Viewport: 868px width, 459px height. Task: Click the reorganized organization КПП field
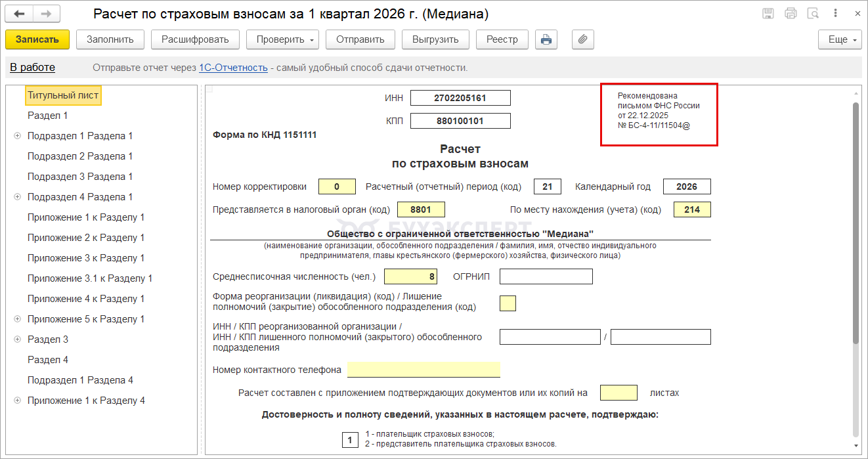[661, 337]
